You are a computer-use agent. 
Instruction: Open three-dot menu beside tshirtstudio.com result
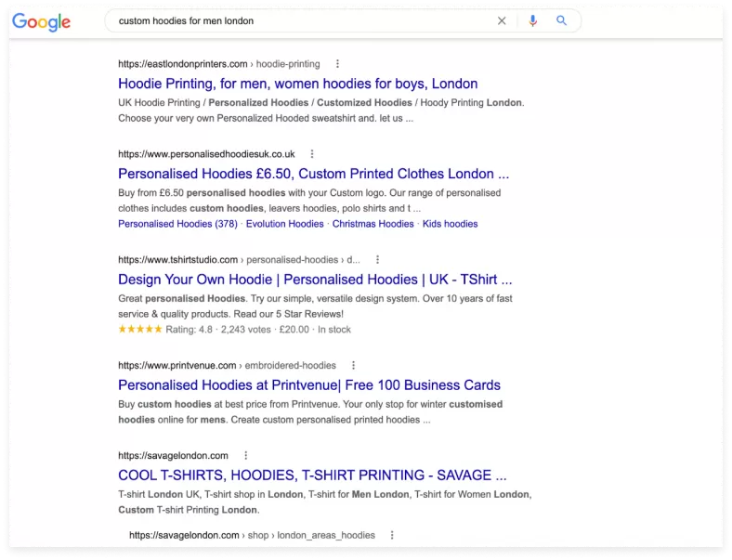(x=377, y=260)
